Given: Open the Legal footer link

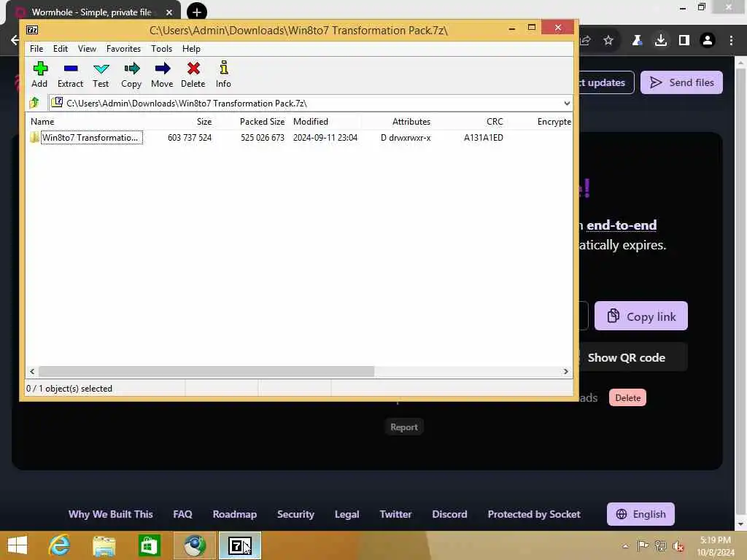Looking at the screenshot, I should [x=347, y=514].
